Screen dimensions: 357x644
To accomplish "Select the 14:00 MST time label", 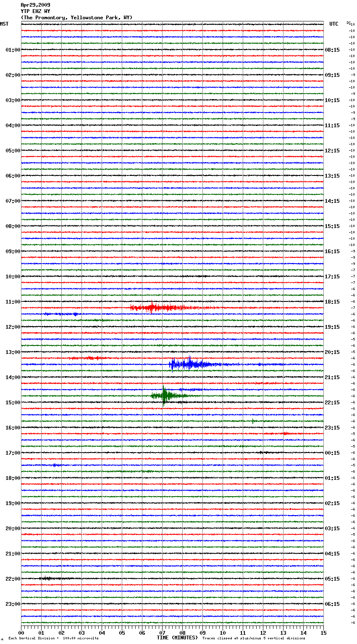I will 13,377.
